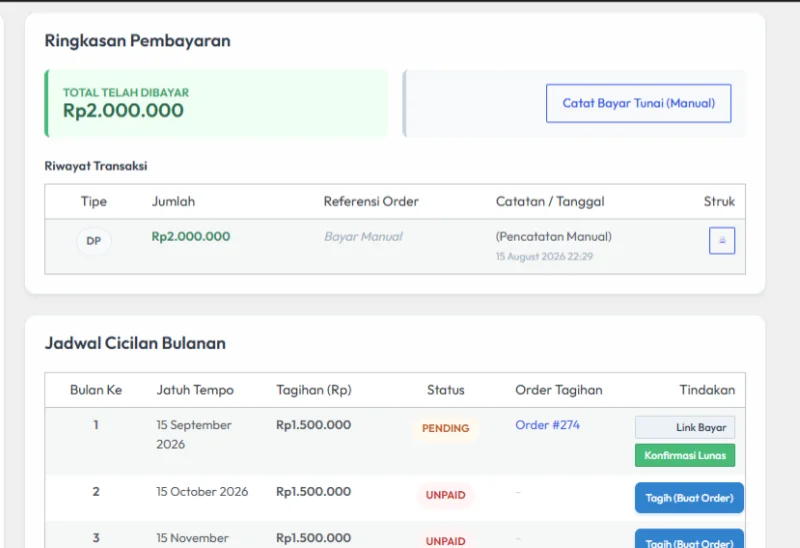The height and width of the screenshot is (548, 800).
Task: Click Jumlah column header
Action: [173, 201]
